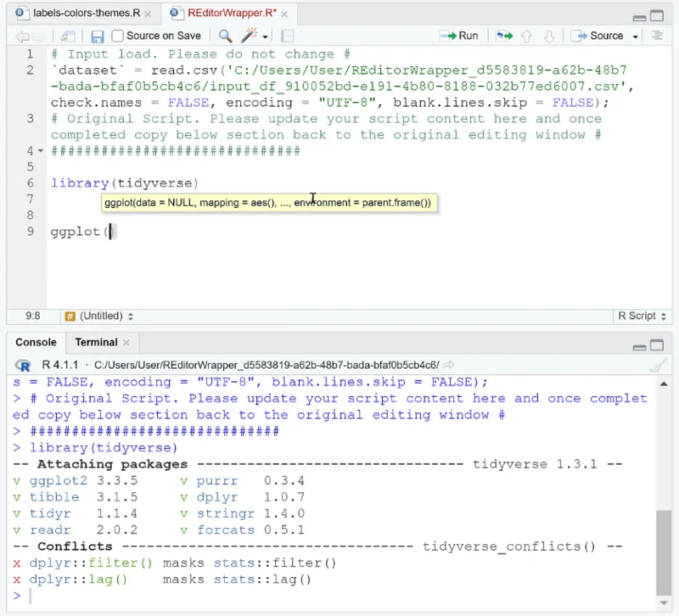Click the console vertical scrollbar thumb
679x616 pixels.
pyautogui.click(x=663, y=553)
